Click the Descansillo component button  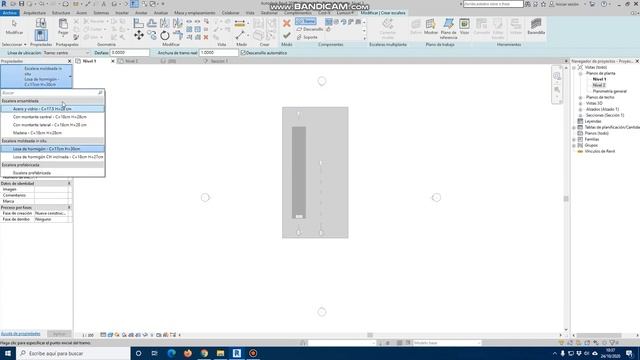coord(310,29)
